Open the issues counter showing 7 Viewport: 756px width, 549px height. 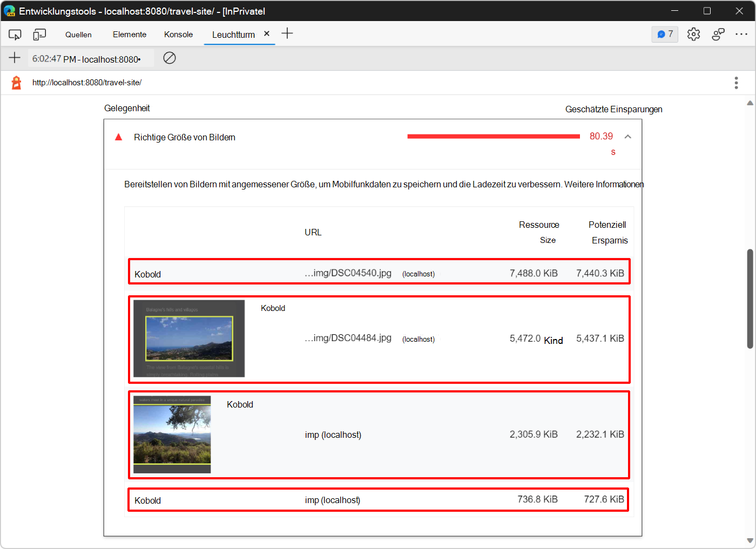click(x=664, y=33)
